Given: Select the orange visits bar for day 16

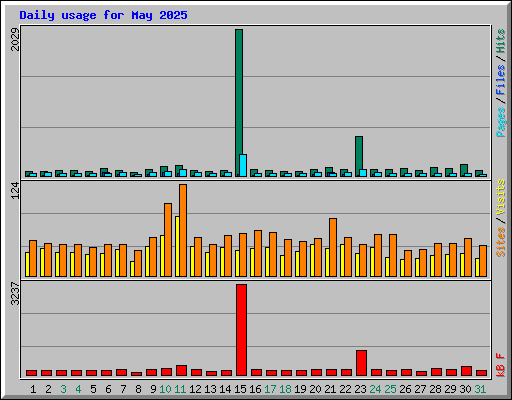Looking at the screenshot, I should [258, 253].
